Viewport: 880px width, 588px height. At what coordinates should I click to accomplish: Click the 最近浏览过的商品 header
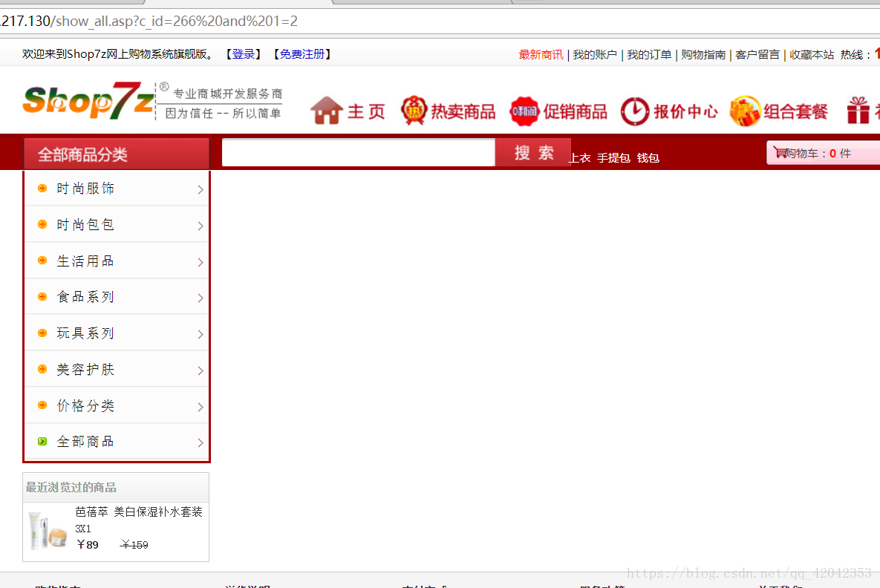click(x=71, y=487)
